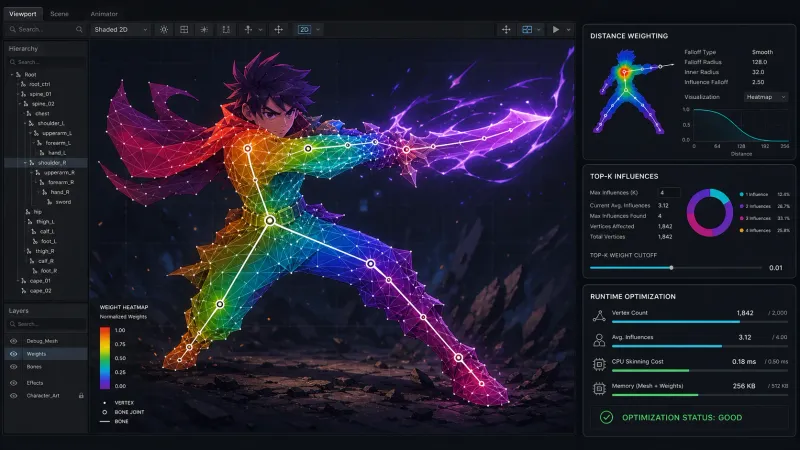The width and height of the screenshot is (800, 450).
Task: Click the play button in top toolbar
Action: coord(556,30)
